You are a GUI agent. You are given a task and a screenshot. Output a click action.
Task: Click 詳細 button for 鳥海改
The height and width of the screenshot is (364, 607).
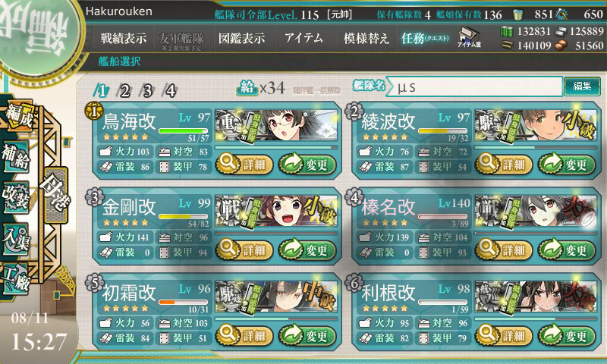tap(244, 165)
